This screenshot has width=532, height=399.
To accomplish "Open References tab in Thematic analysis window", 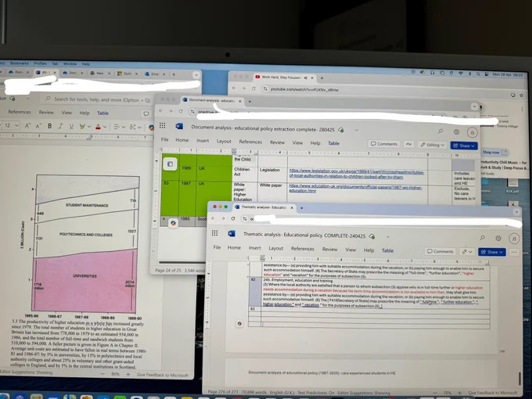I will click(x=302, y=249).
